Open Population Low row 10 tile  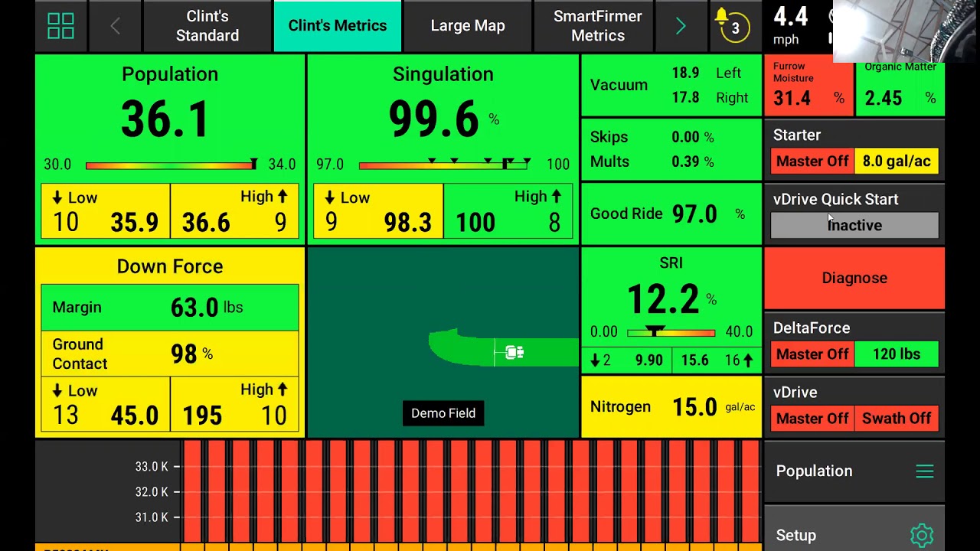point(106,211)
